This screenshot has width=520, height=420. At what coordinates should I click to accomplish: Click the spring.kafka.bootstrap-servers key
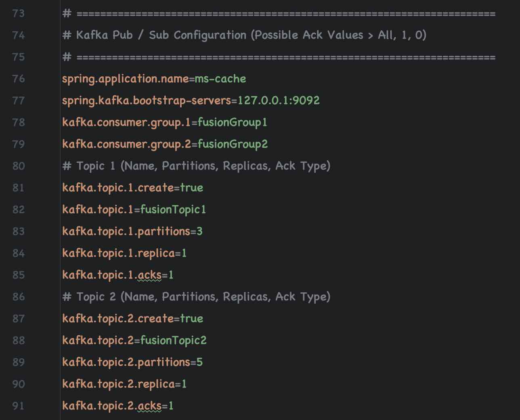(x=147, y=101)
